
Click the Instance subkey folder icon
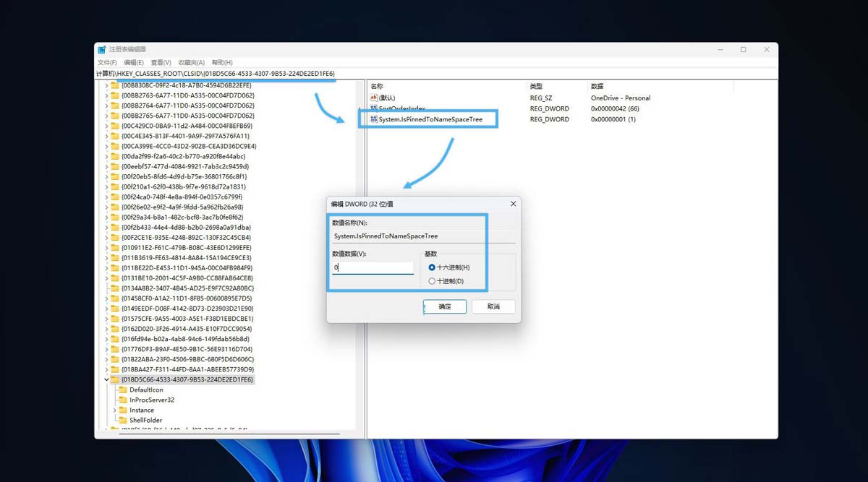(122, 410)
